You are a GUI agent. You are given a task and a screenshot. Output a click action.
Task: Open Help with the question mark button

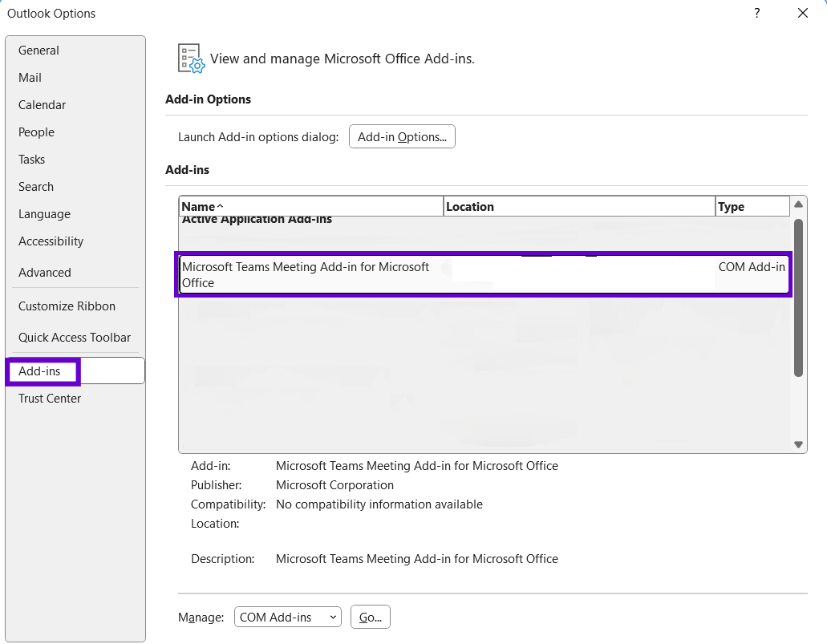coord(757,13)
